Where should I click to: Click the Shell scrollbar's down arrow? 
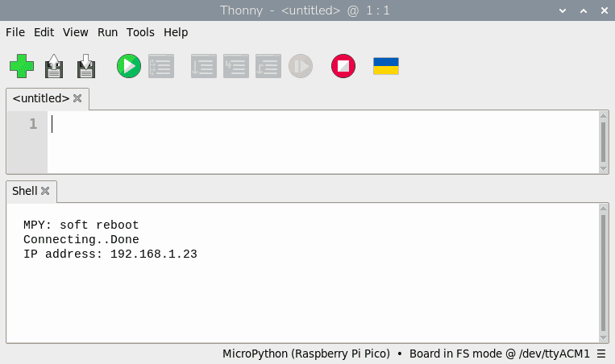[x=603, y=338]
